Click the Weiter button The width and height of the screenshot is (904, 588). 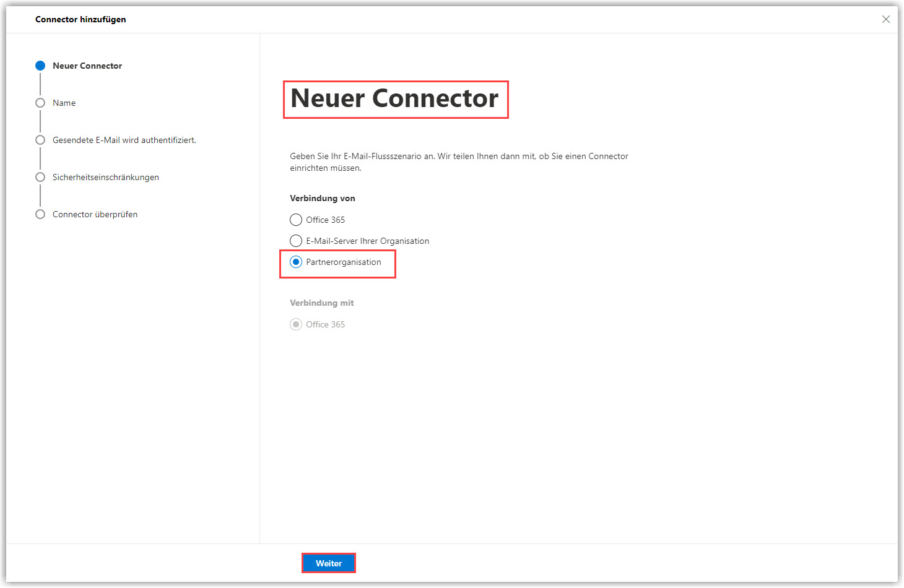pyautogui.click(x=329, y=563)
